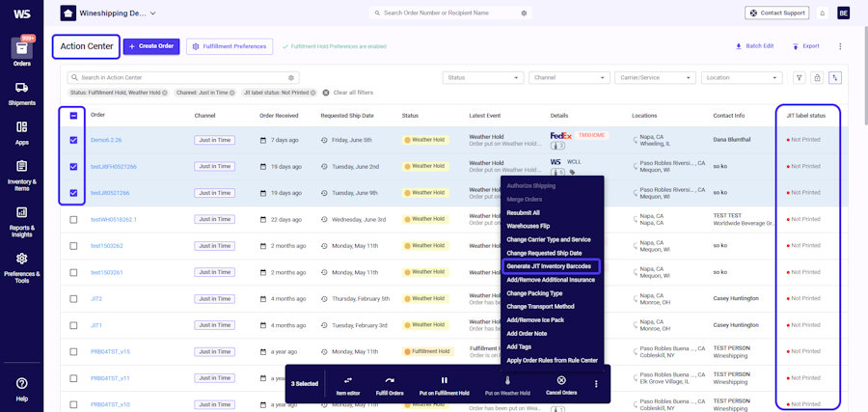Select Add Order Note from the menu
Image resolution: width=868 pixels, height=412 pixels.
pyautogui.click(x=526, y=334)
